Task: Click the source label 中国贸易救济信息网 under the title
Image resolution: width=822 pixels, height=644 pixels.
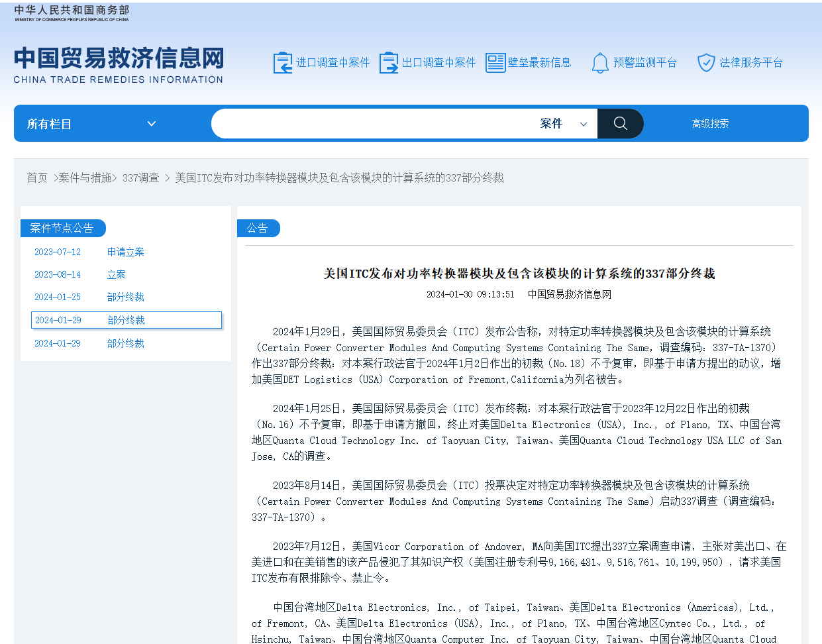Action: 570,294
